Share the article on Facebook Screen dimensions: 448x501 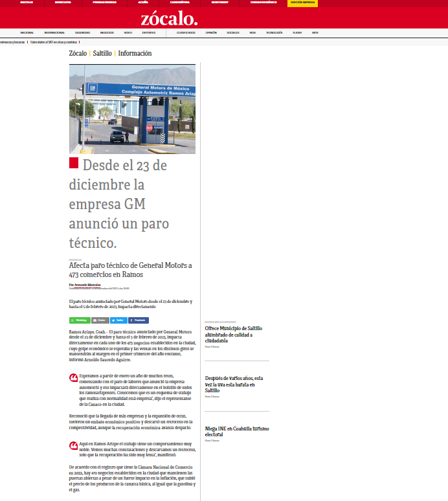139,320
